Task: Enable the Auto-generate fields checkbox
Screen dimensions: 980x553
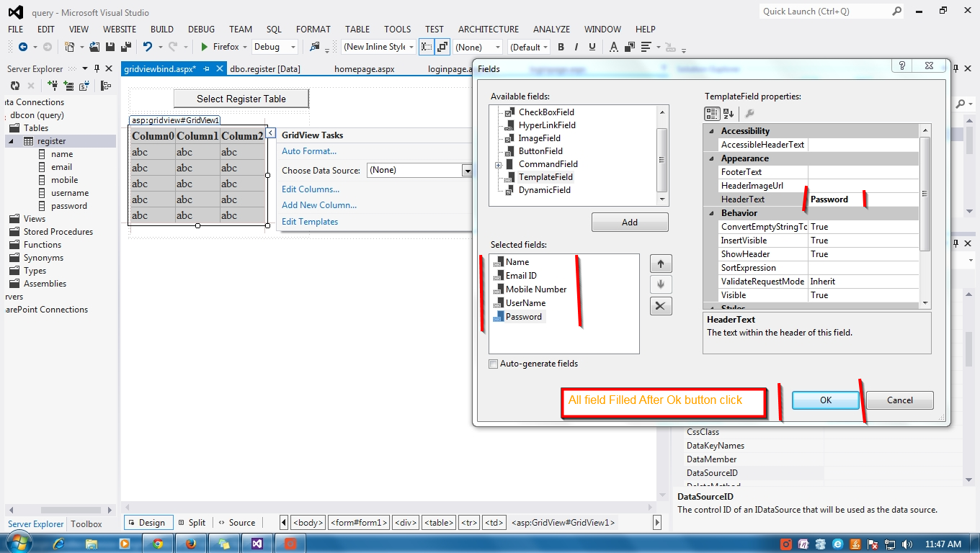Action: click(494, 364)
